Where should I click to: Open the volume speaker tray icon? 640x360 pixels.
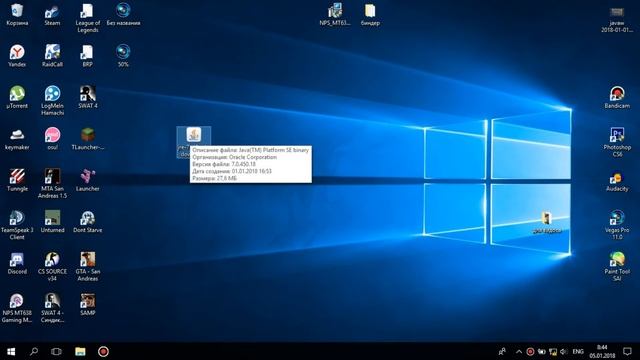pyautogui.click(x=564, y=351)
